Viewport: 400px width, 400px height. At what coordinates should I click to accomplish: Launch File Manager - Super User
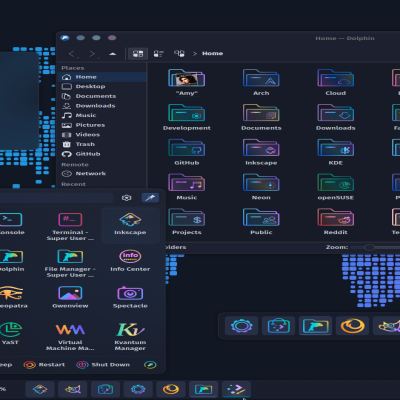click(x=70, y=263)
